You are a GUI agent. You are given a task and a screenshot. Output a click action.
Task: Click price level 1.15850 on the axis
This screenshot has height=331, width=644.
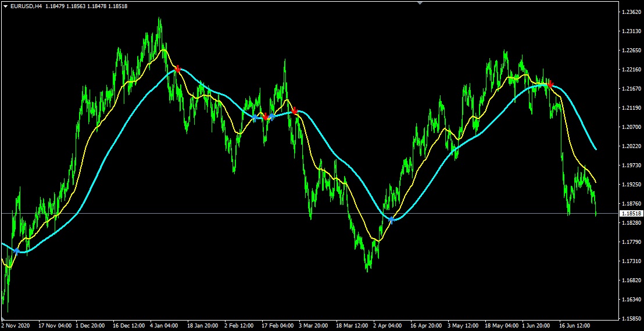(x=632, y=318)
